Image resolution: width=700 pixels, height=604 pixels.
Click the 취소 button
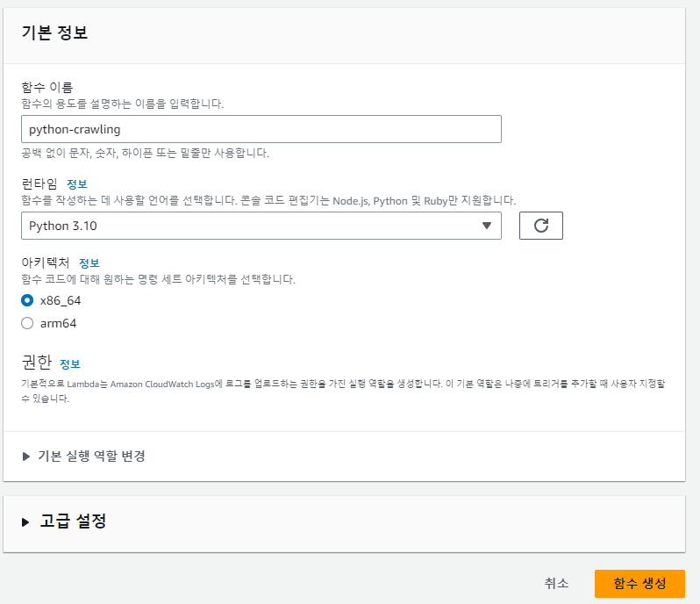point(556,584)
